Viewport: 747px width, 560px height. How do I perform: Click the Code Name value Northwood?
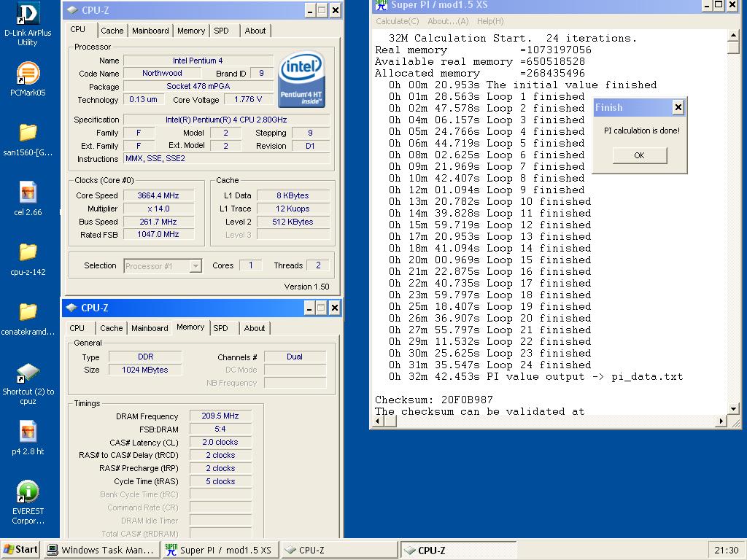pyautogui.click(x=163, y=74)
